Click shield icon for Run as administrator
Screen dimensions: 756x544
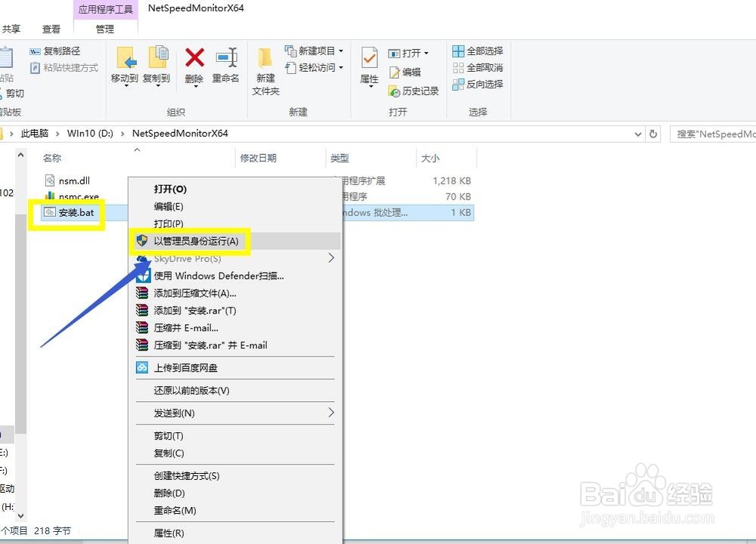click(142, 240)
